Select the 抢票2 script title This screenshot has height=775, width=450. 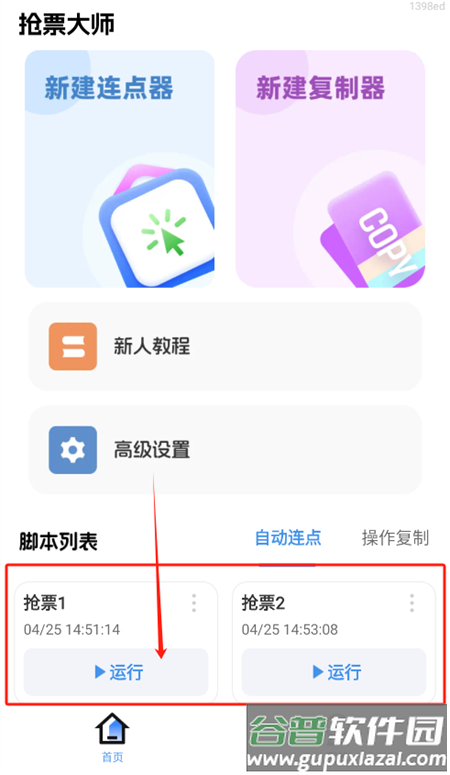pos(263,603)
